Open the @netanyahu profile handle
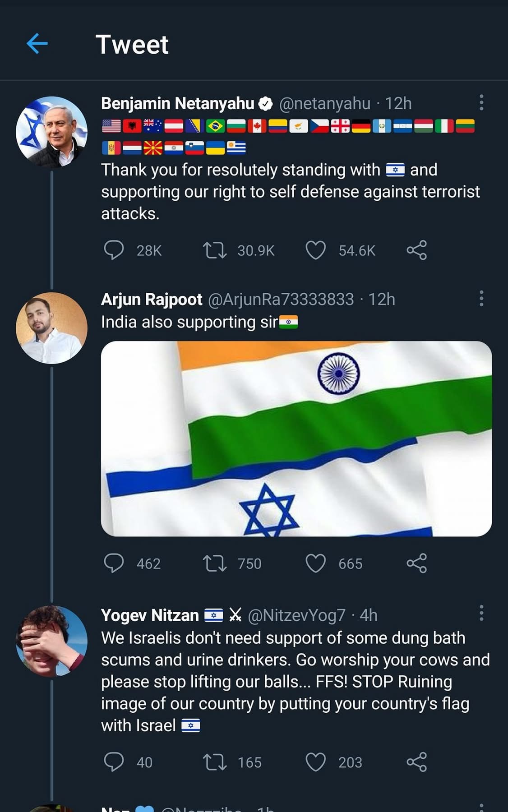508x812 pixels. (325, 104)
